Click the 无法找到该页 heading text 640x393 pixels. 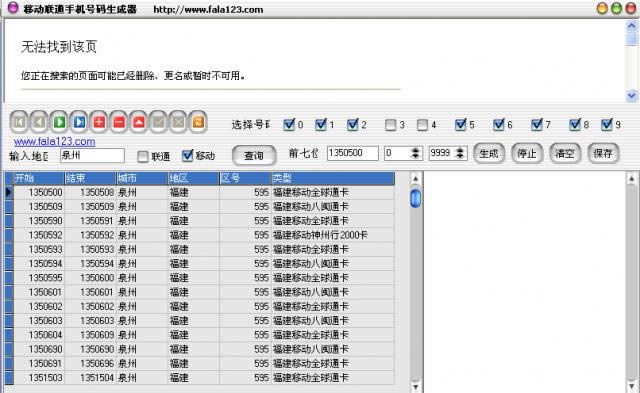[59, 47]
